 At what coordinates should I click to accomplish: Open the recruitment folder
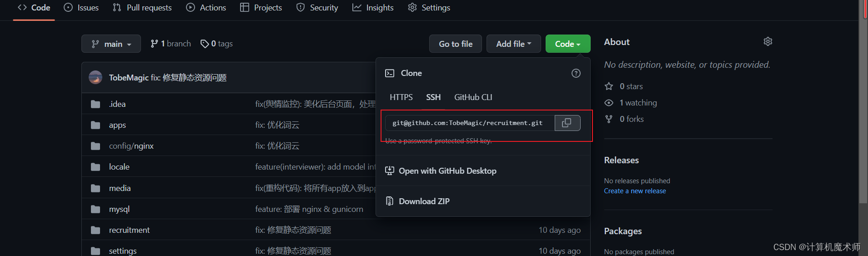point(129,230)
